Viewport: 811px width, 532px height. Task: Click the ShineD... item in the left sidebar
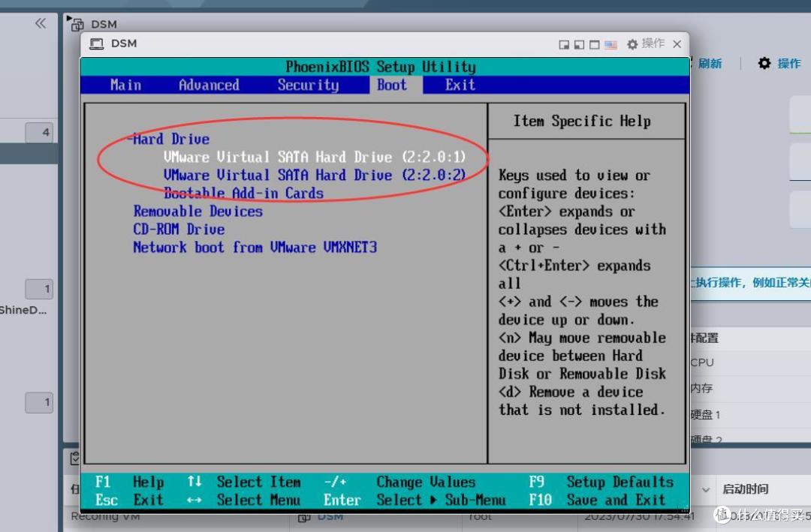(23, 310)
